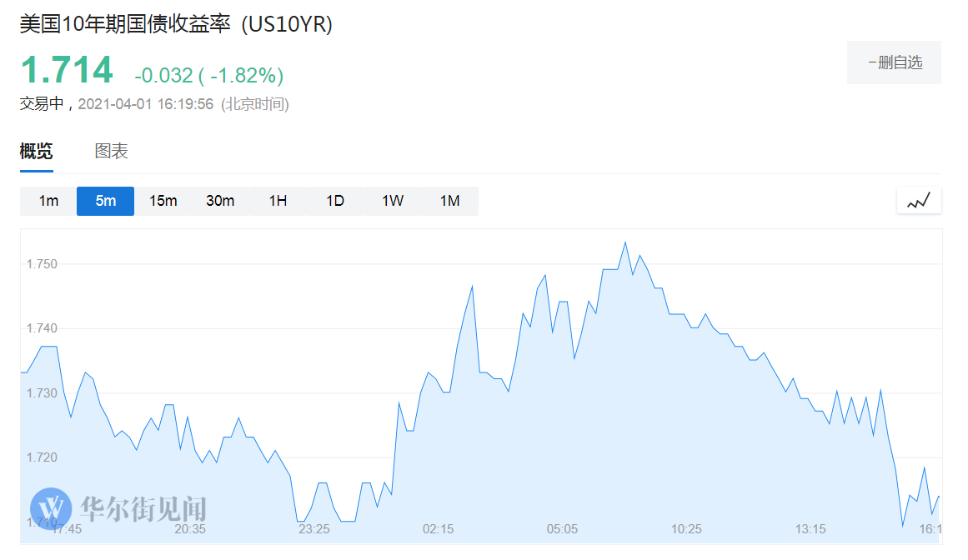Click the current yield value 1.714
Viewport: 968px width, 560px height.
coord(67,70)
